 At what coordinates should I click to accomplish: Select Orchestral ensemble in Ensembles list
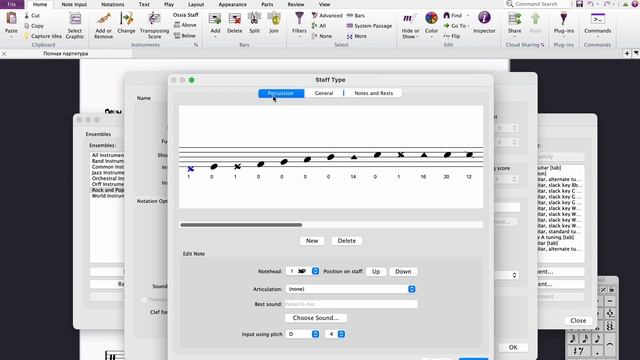point(107,178)
